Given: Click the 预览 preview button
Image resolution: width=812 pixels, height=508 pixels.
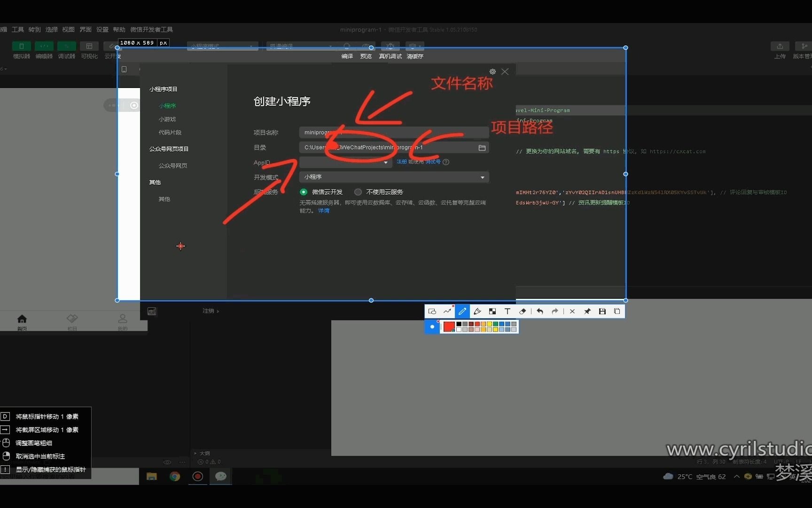Looking at the screenshot, I should point(366,56).
